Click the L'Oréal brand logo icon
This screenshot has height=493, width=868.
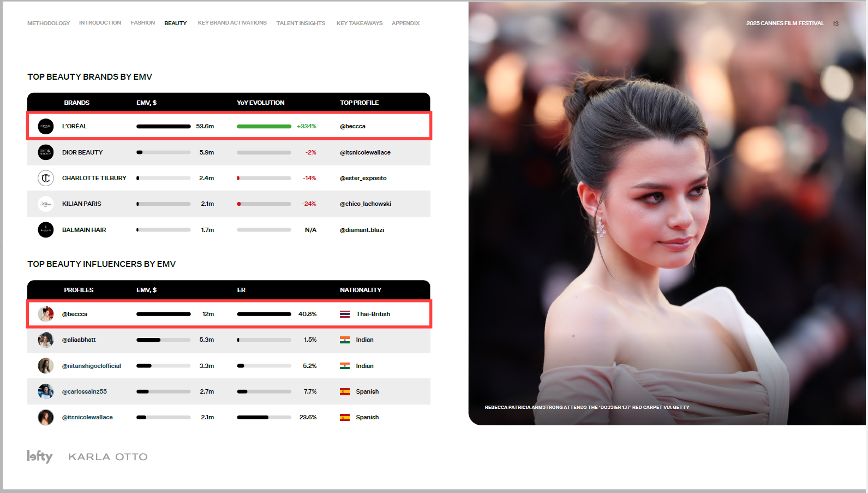(46, 126)
